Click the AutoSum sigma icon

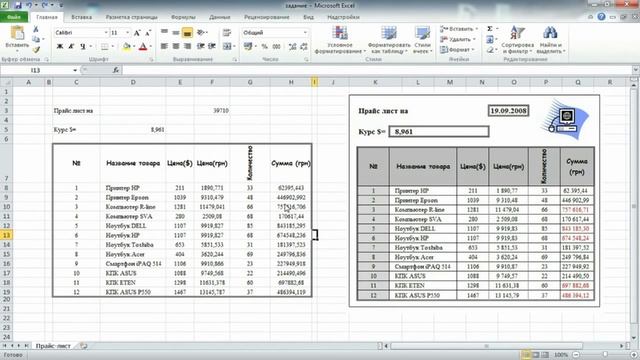point(490,29)
